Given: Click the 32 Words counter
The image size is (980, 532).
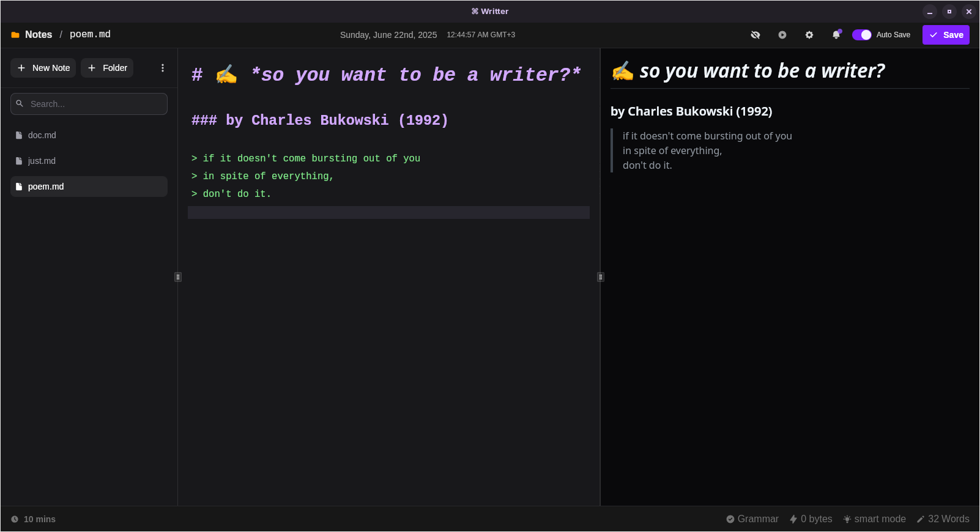Looking at the screenshot, I should coord(943,519).
